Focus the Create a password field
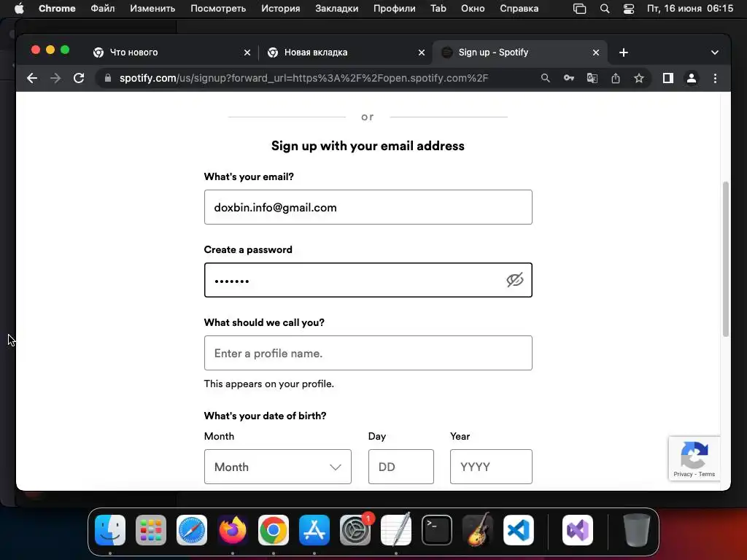747x560 pixels. point(368,280)
